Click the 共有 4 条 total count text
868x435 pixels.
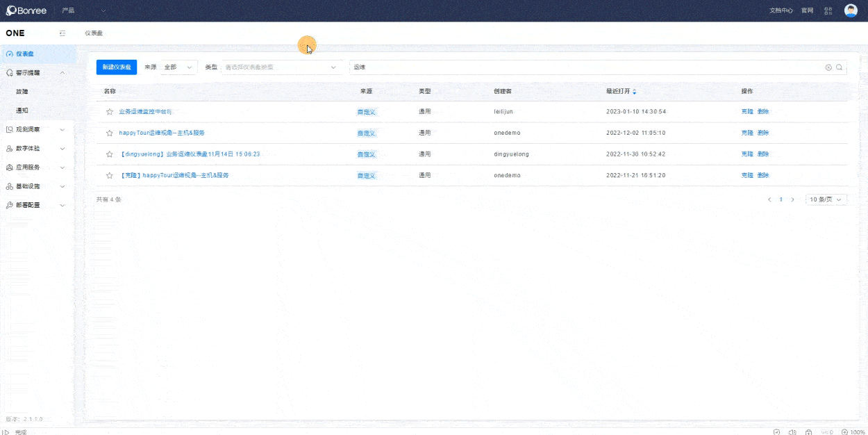[108, 199]
